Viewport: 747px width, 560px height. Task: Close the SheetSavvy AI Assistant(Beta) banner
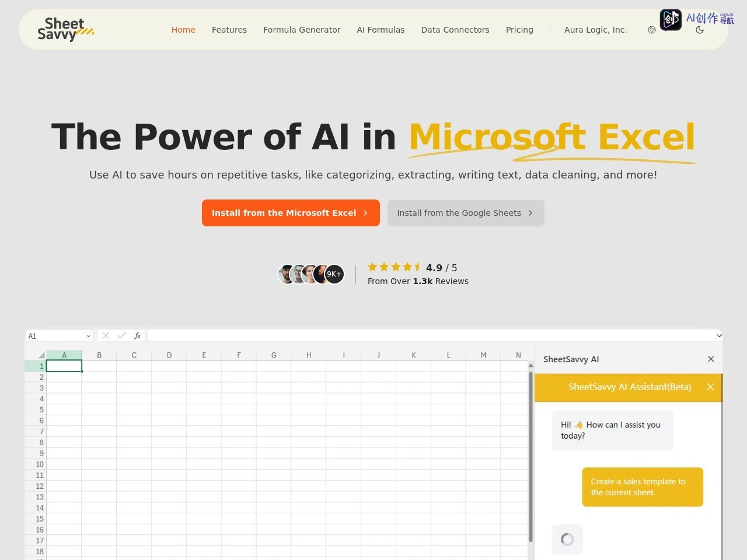point(710,387)
